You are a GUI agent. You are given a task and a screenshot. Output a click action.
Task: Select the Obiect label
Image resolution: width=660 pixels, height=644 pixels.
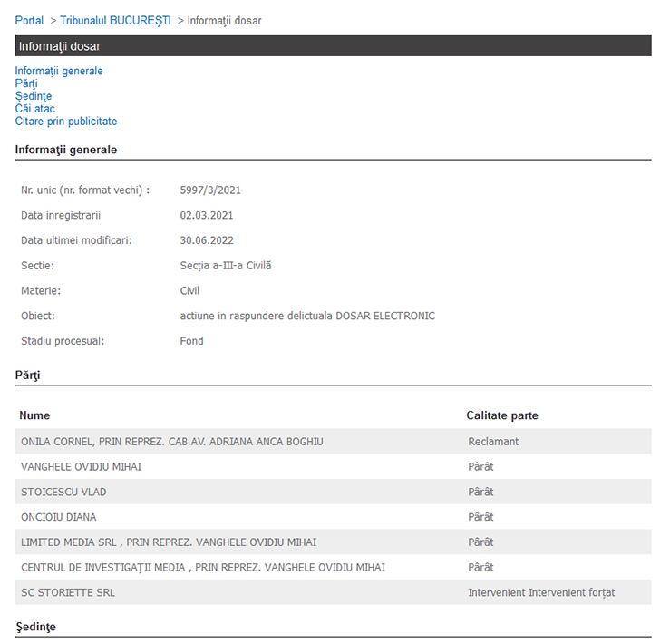[x=38, y=316]
